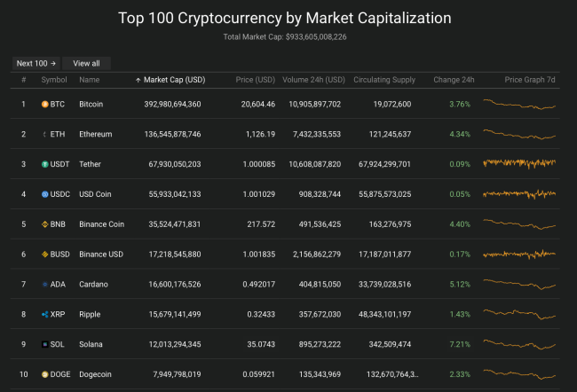The width and height of the screenshot is (577, 392).
Task: Open Binance USD's 7d price graph
Action: tap(519, 255)
